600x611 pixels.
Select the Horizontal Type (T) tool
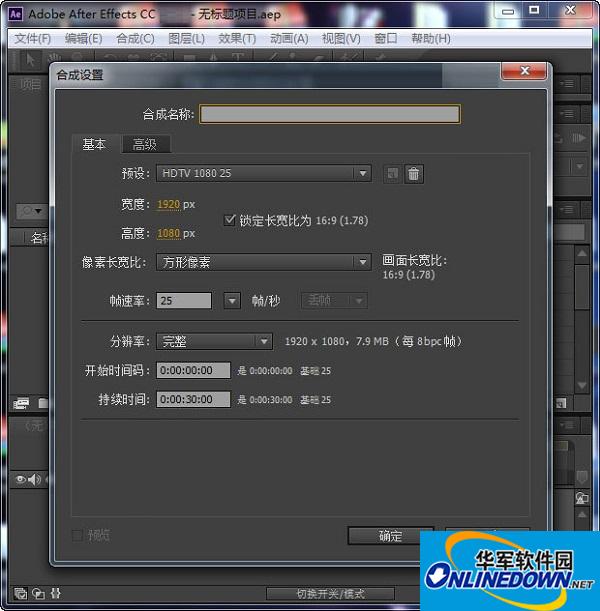[x=238, y=58]
